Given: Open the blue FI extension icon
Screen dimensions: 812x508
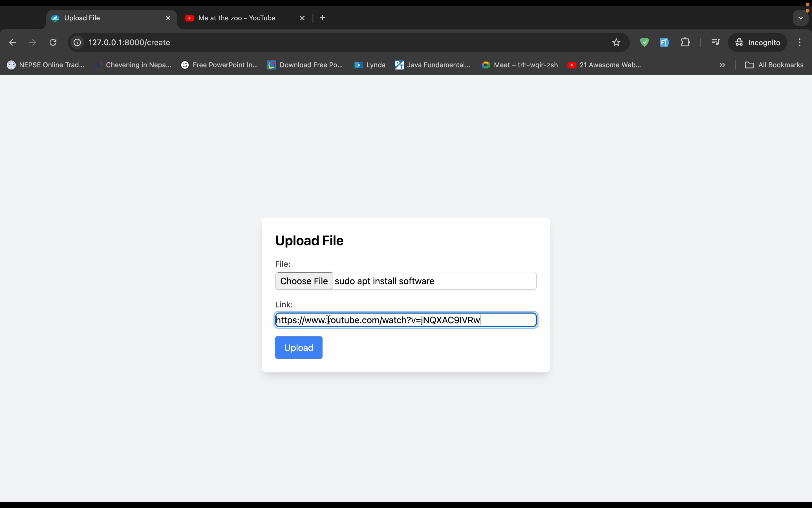Looking at the screenshot, I should click(x=665, y=42).
